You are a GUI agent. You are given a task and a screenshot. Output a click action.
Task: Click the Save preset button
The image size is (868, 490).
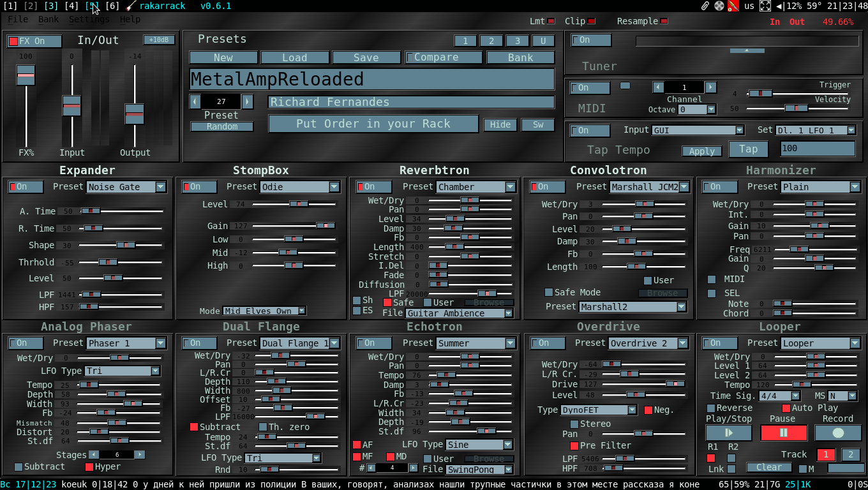[366, 57]
